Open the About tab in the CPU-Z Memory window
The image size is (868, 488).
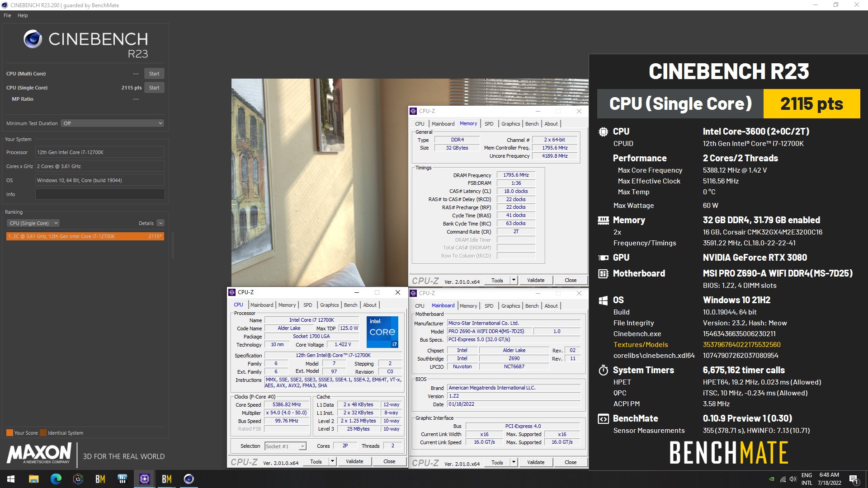click(x=551, y=124)
